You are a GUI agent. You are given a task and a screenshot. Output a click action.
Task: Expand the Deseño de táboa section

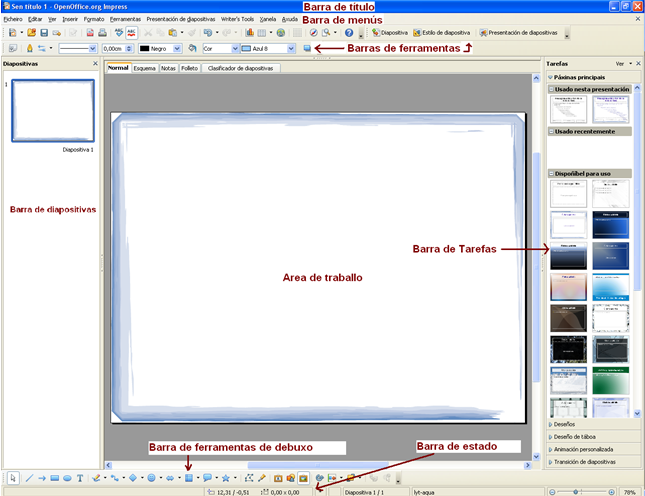550,437
